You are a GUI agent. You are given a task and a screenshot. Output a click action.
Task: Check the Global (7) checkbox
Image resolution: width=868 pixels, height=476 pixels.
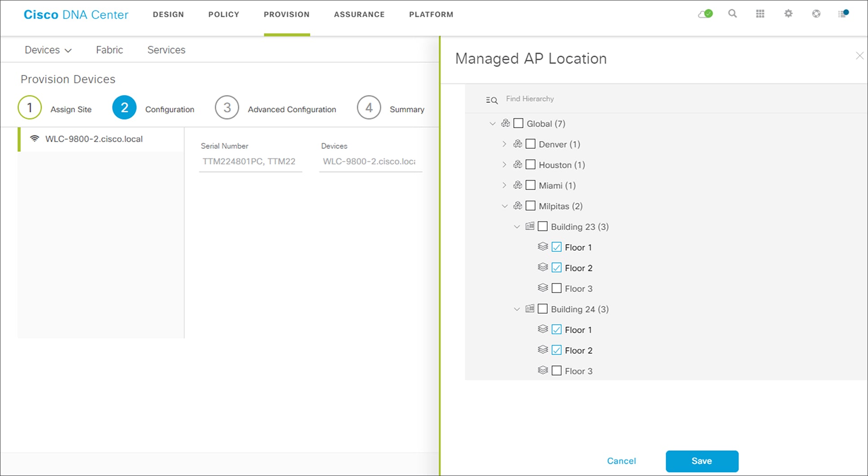tap(518, 123)
